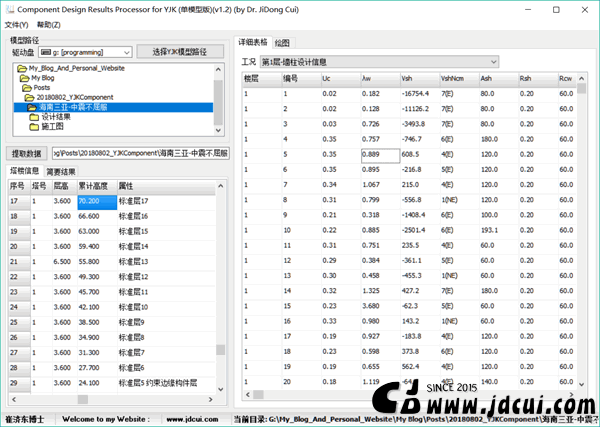This screenshot has width=600, height=427.
Task: Click up arrow of tower table scrollbar
Action: click(x=220, y=186)
